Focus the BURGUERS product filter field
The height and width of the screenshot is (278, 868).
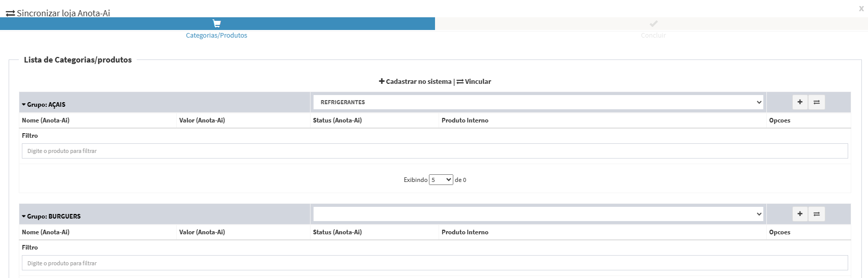[x=435, y=263]
